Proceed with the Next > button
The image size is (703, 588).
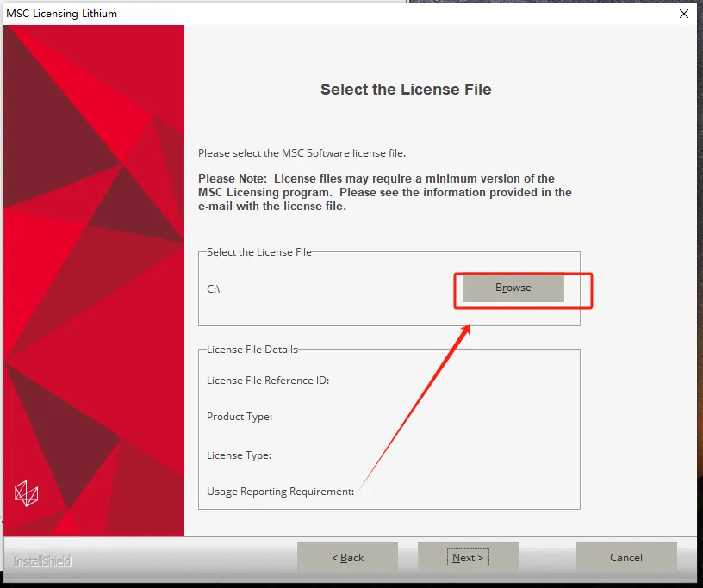point(468,558)
